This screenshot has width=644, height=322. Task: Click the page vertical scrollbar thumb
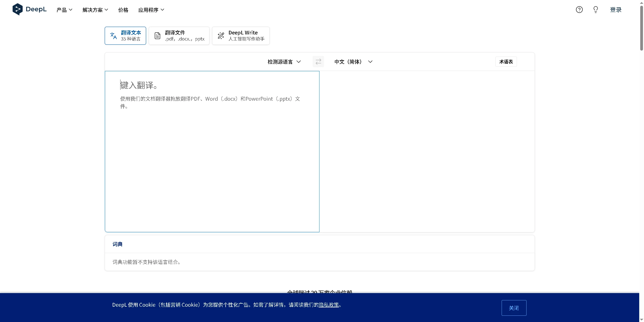click(x=641, y=28)
